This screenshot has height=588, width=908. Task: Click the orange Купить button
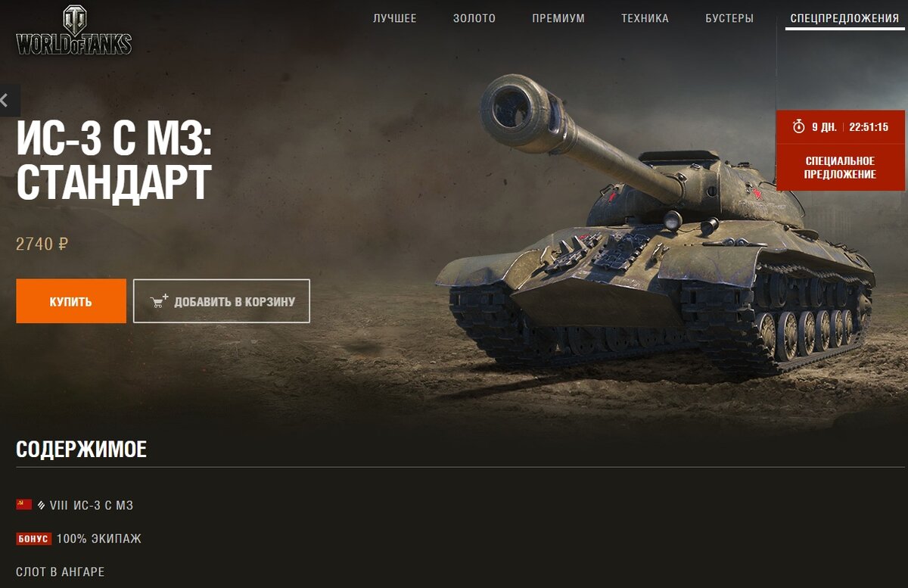pyautogui.click(x=71, y=301)
